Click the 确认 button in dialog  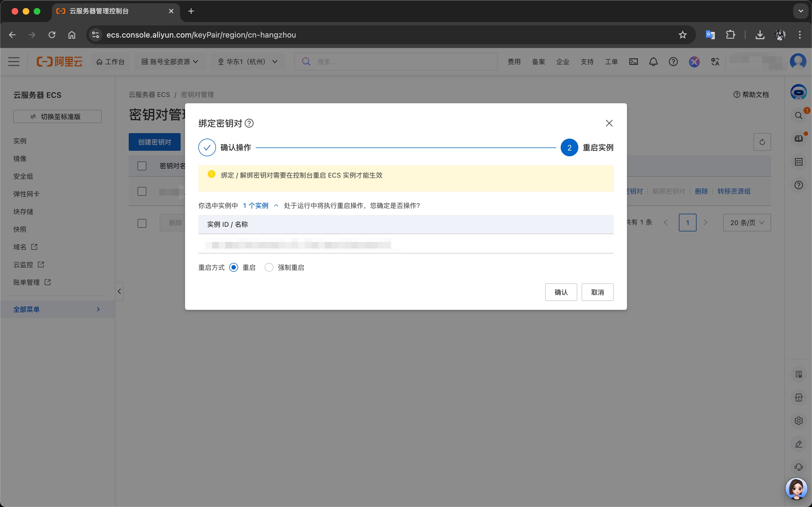pos(561,292)
